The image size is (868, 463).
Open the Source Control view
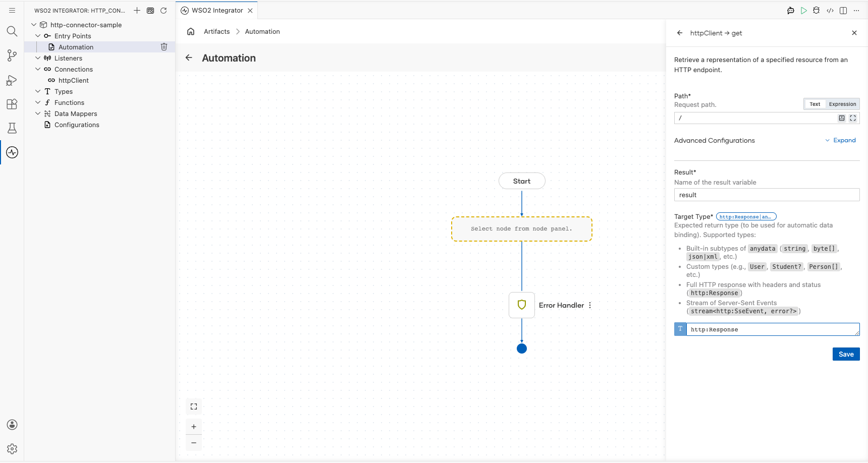coord(12,55)
